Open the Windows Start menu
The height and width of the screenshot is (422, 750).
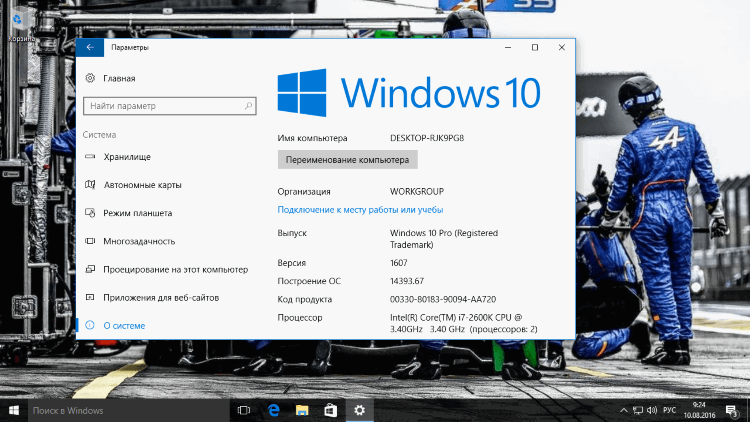coord(14,411)
